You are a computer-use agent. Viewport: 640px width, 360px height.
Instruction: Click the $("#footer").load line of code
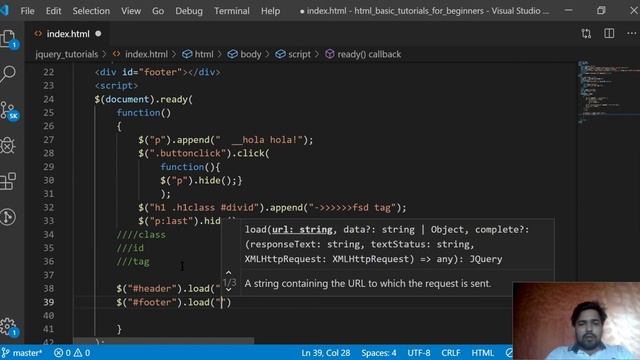174,302
